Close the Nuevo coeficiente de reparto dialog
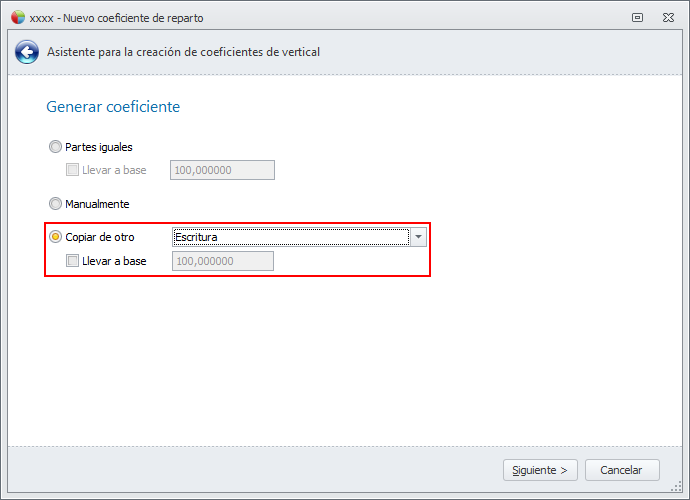This screenshot has width=690, height=500. [x=667, y=17]
